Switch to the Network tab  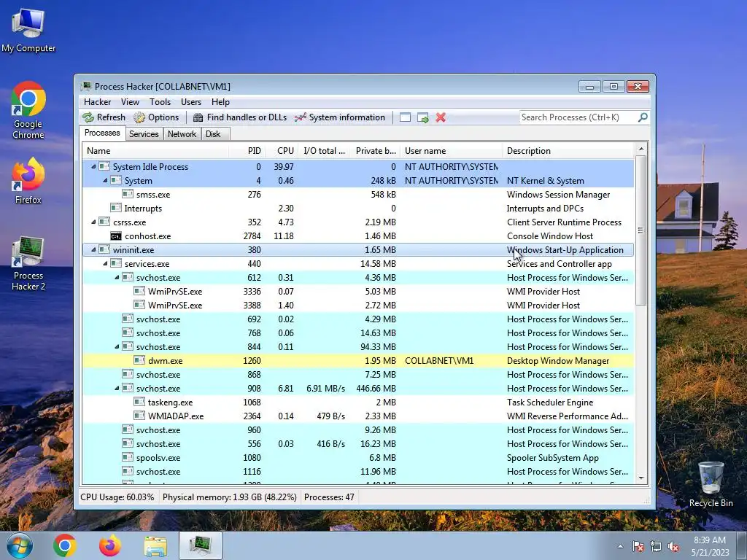pyautogui.click(x=182, y=134)
